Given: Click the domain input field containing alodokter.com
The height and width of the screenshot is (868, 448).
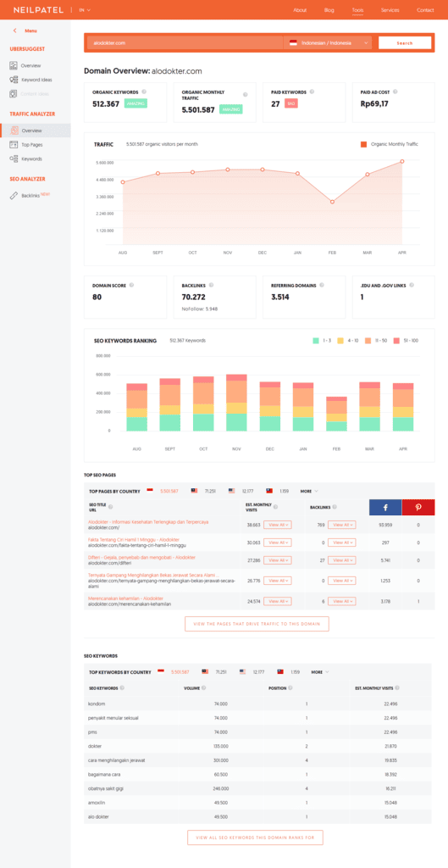Looking at the screenshot, I should click(185, 42).
